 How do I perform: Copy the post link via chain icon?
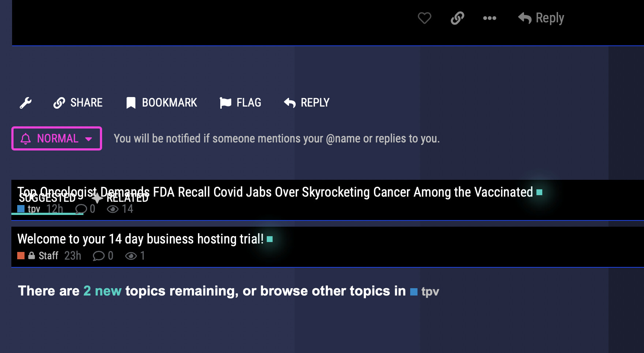[x=457, y=18]
